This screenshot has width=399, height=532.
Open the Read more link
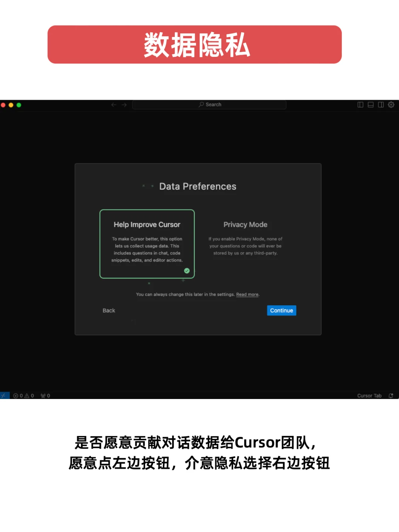coord(247,294)
